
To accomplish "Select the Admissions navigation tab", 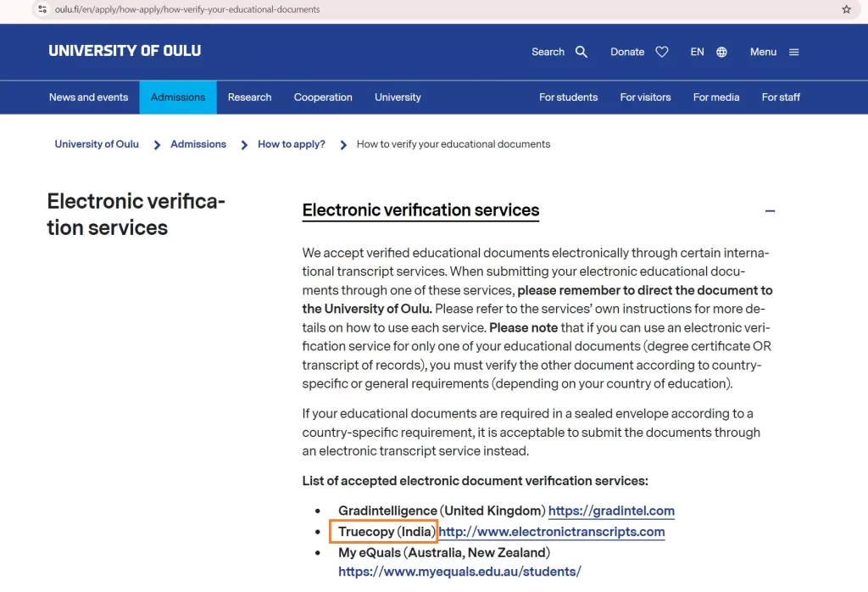I will click(x=178, y=98).
